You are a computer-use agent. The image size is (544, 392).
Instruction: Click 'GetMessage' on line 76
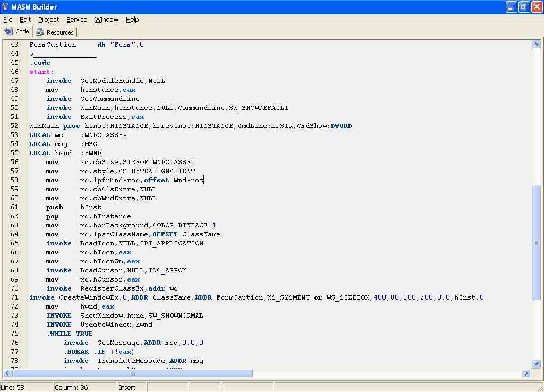point(118,343)
